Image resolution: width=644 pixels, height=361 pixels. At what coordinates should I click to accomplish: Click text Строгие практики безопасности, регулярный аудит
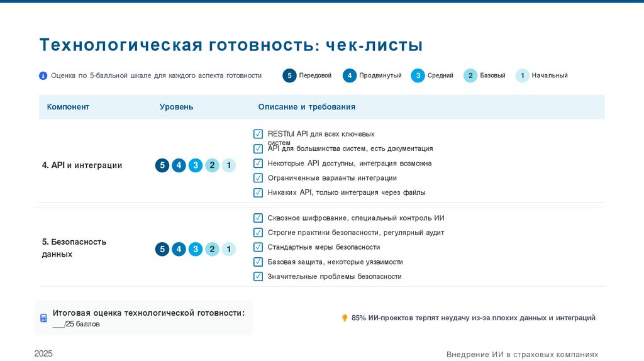click(x=356, y=233)
